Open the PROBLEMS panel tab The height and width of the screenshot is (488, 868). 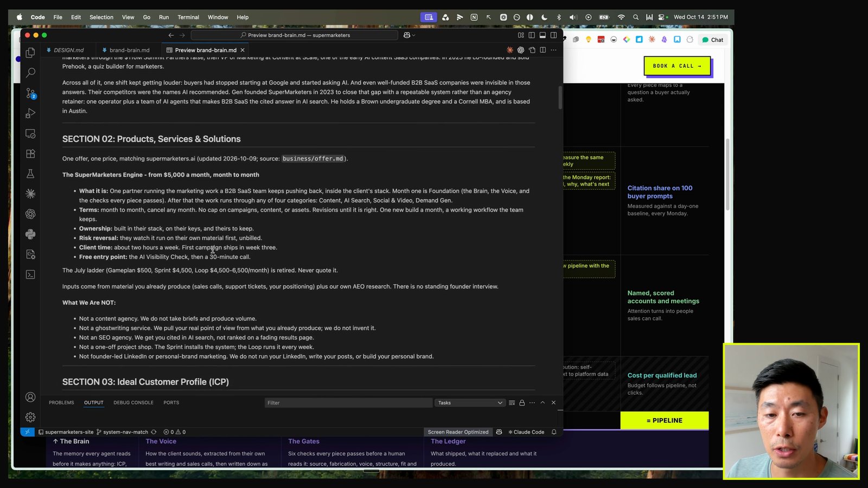pyautogui.click(x=61, y=403)
